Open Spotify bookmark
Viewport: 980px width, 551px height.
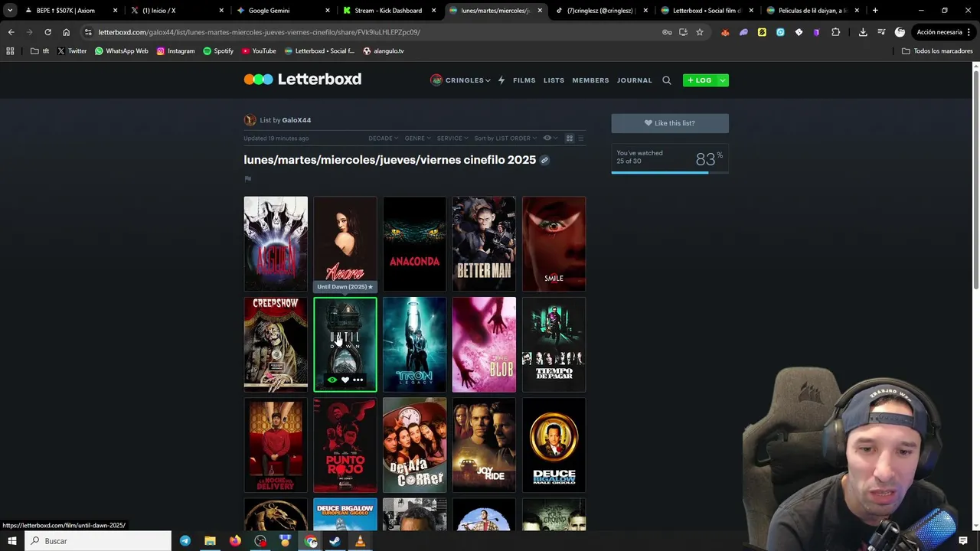tap(218, 51)
